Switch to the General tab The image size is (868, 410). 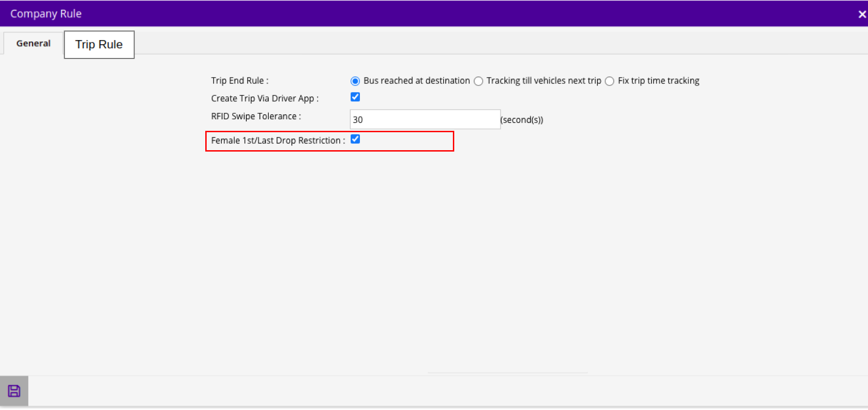[x=33, y=43]
